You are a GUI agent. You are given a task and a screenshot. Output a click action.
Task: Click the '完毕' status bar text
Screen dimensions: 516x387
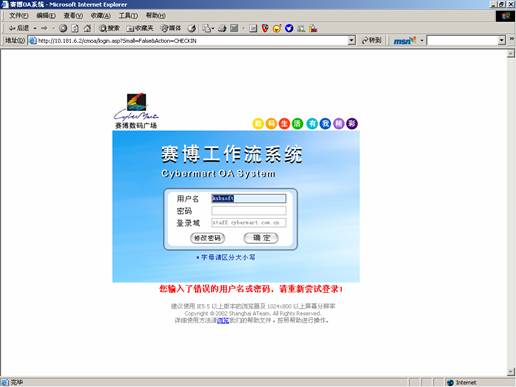coord(17,382)
